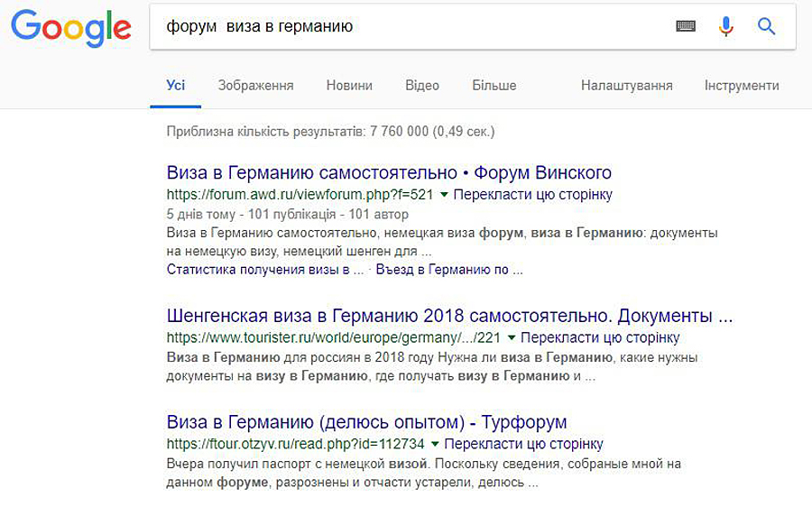Open the Форум Винского result title

[x=389, y=172]
